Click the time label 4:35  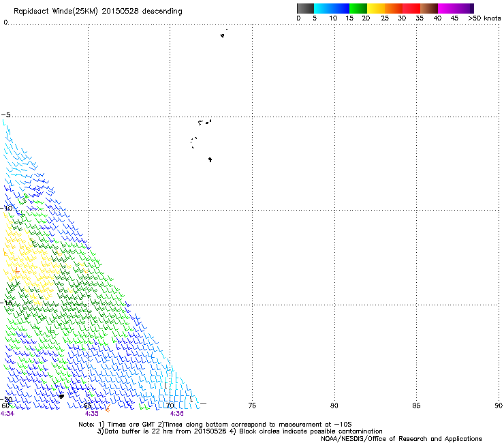[92, 414]
